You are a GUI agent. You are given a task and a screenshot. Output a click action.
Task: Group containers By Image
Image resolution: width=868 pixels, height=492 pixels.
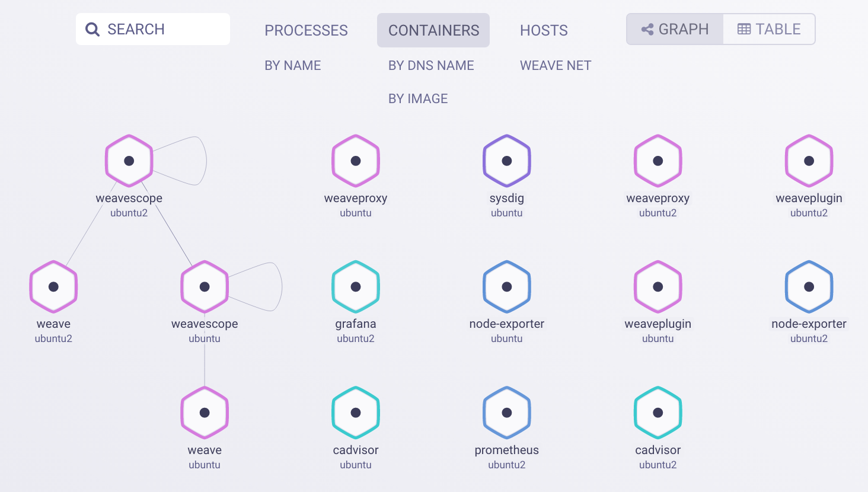pos(418,98)
